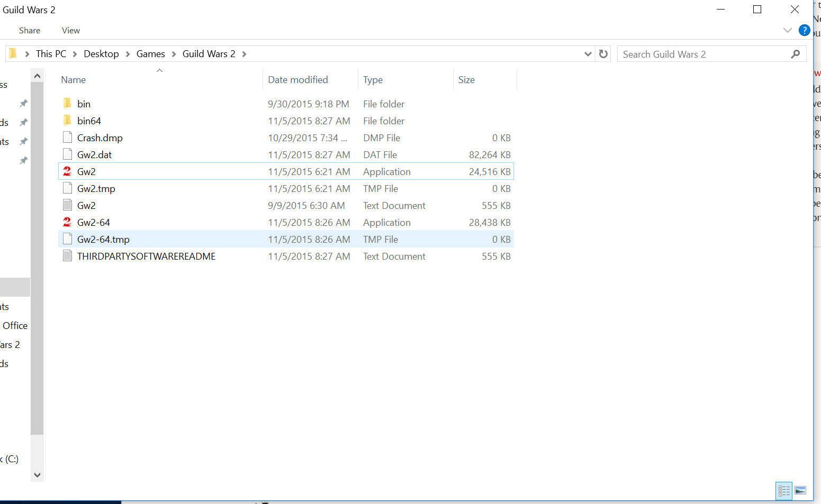Click the 9/30/2015 9:18 PM date
This screenshot has width=821, height=504.
(x=309, y=104)
